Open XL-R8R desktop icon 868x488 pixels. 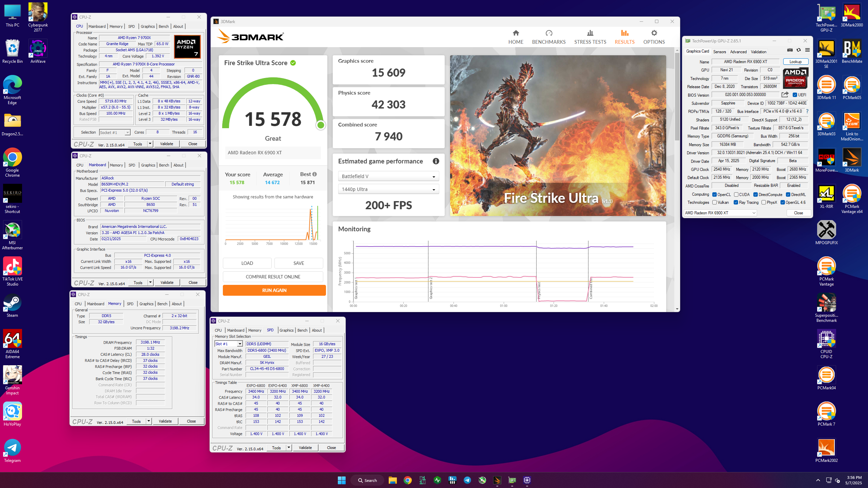tap(826, 196)
